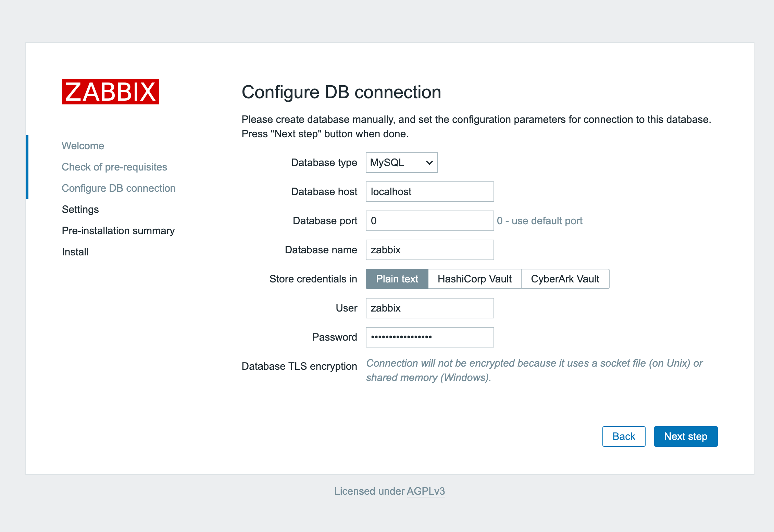774x532 pixels.
Task: Edit the Database name field
Action: point(429,250)
